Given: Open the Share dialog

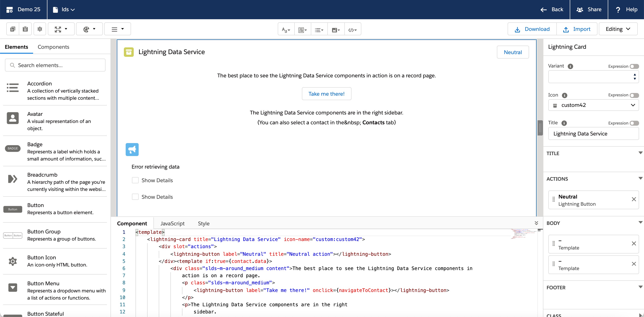Looking at the screenshot, I should [x=589, y=9].
